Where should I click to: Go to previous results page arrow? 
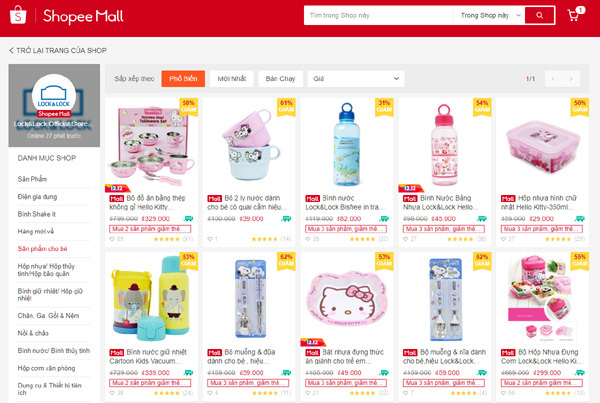[553, 79]
